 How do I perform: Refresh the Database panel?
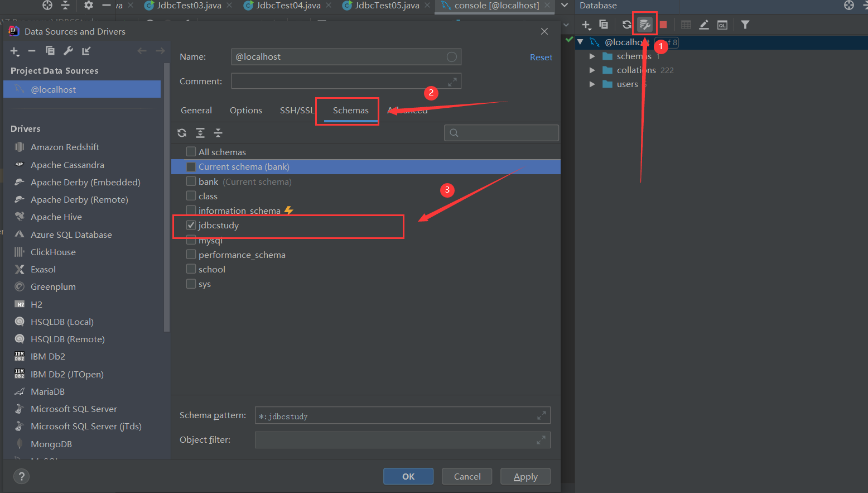627,25
